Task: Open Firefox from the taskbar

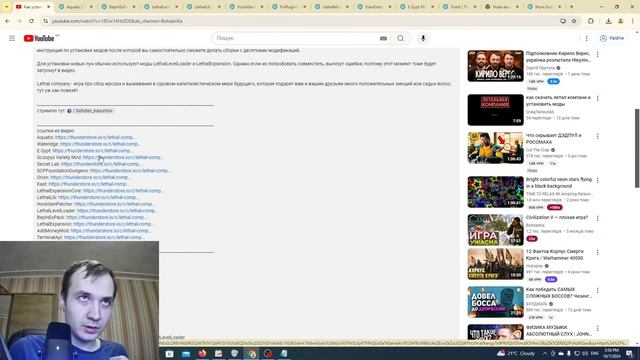Action: (x=202, y=353)
